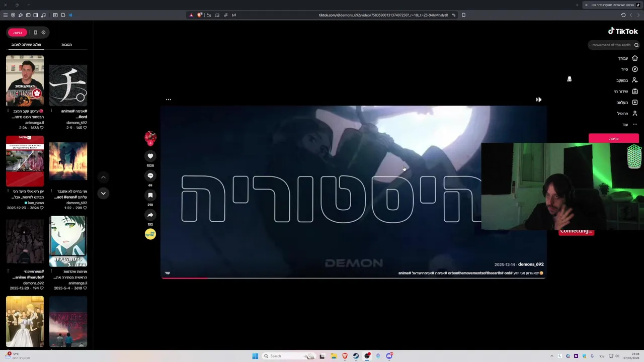Viewport: 644px width, 362px height.
Task: Open the yellow sound disc icon
Action: (x=150, y=234)
